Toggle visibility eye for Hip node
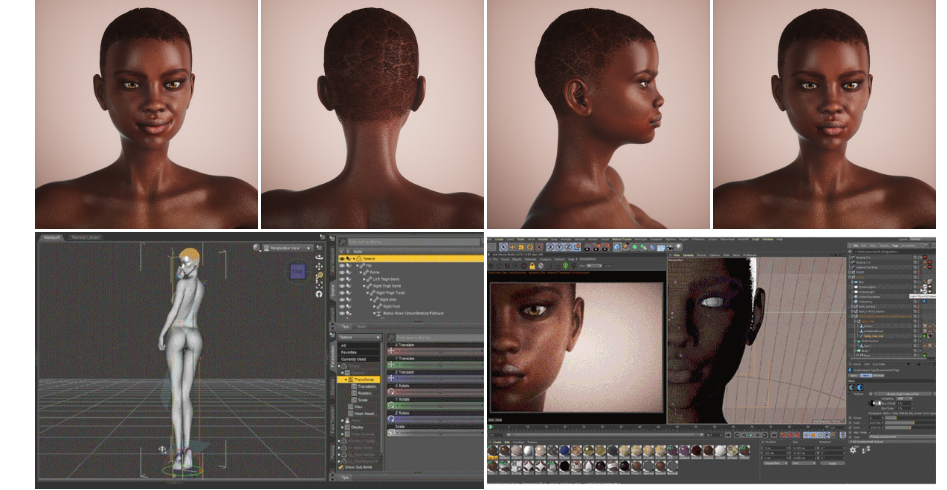Viewport: 947px width, 490px height. click(343, 265)
